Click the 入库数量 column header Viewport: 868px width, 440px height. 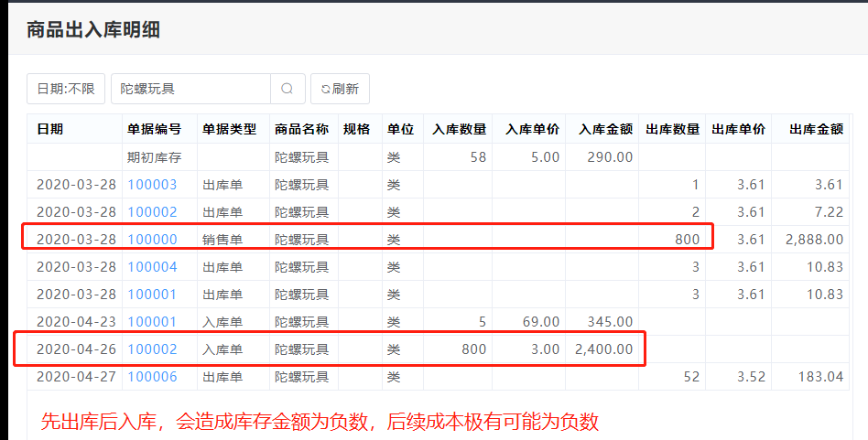[x=460, y=129]
